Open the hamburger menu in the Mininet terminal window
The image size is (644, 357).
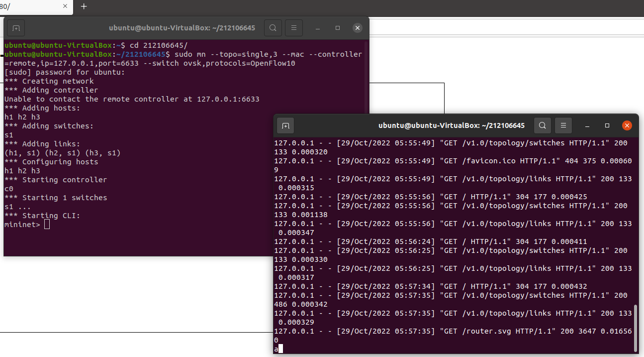pyautogui.click(x=294, y=28)
